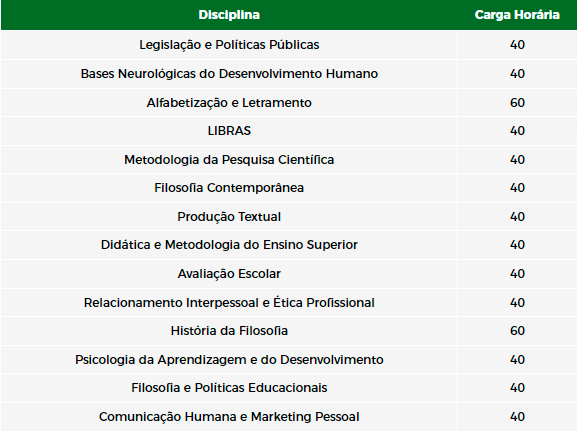Screen dimensions: 577x432
Task: Click the 40 hours value for LIBRAS
Action: click(517, 131)
